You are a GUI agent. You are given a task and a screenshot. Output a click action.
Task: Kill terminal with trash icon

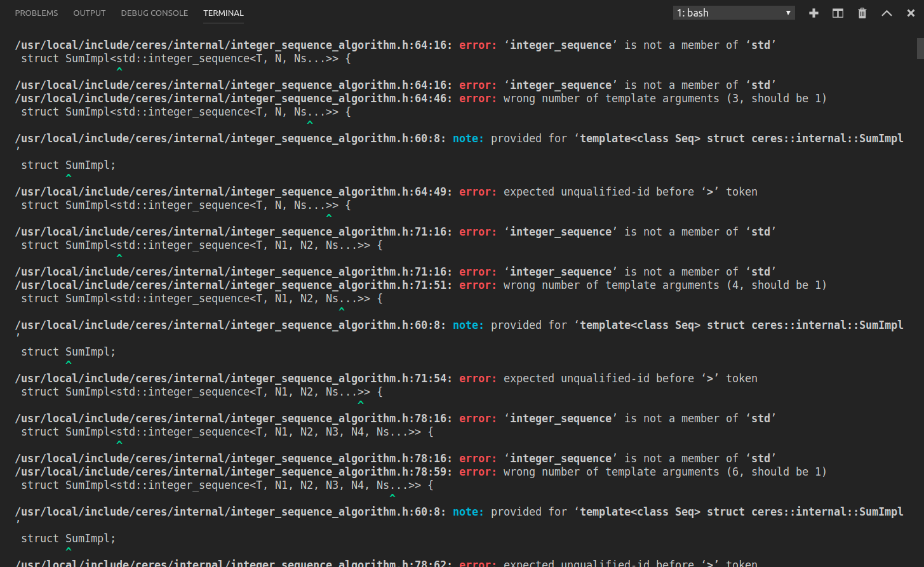[862, 13]
